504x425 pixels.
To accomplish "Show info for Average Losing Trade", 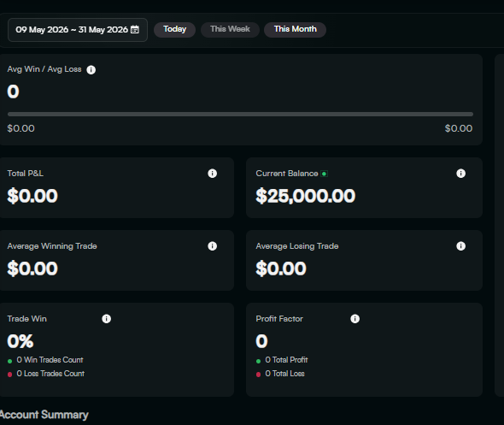I will (x=460, y=246).
